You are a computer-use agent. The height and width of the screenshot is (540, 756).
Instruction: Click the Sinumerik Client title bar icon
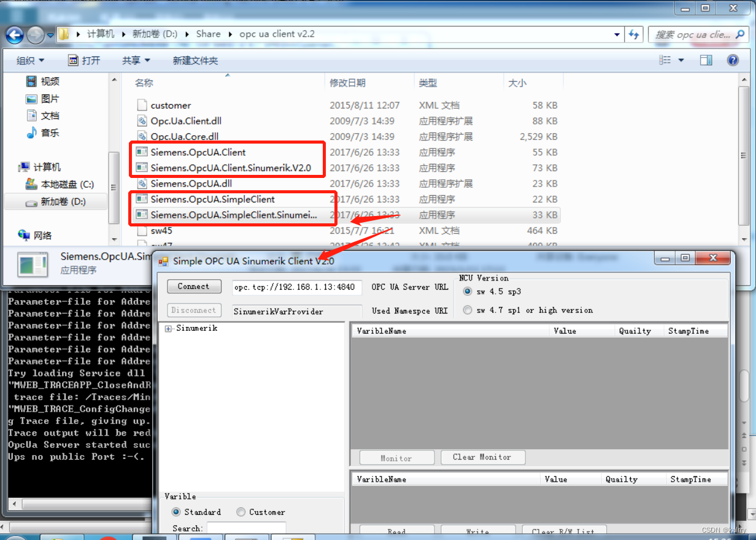(x=163, y=261)
